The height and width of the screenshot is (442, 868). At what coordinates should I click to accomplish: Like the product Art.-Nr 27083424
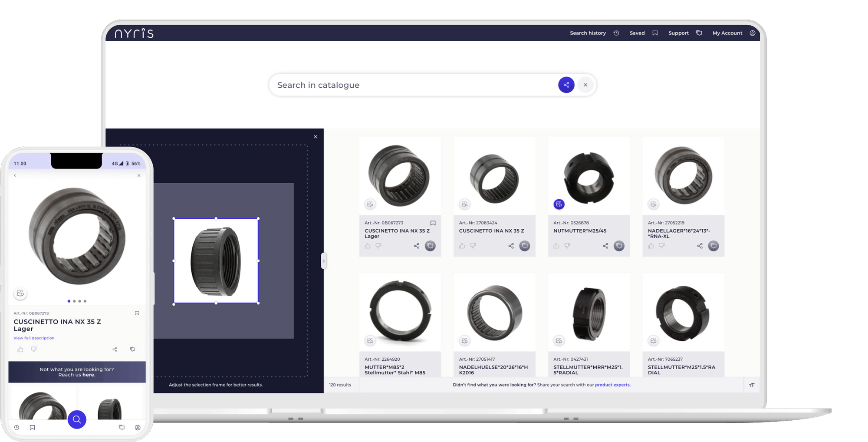click(462, 246)
